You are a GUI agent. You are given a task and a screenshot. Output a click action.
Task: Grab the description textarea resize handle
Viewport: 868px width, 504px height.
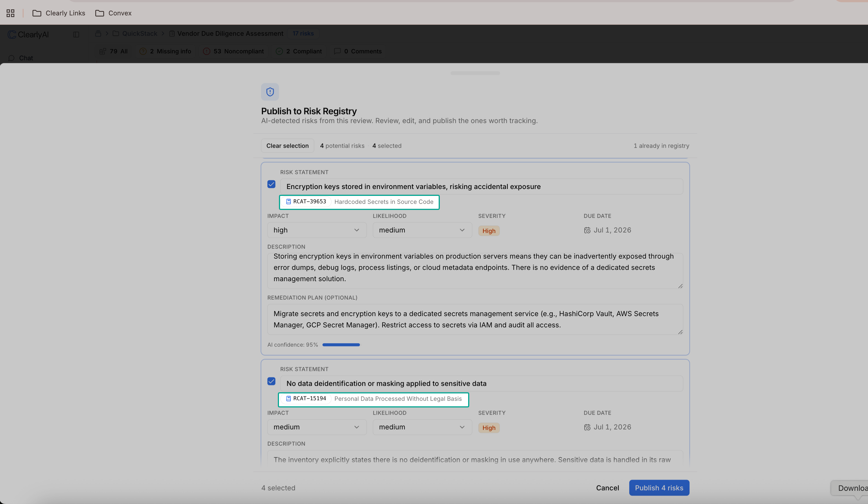pos(680,286)
